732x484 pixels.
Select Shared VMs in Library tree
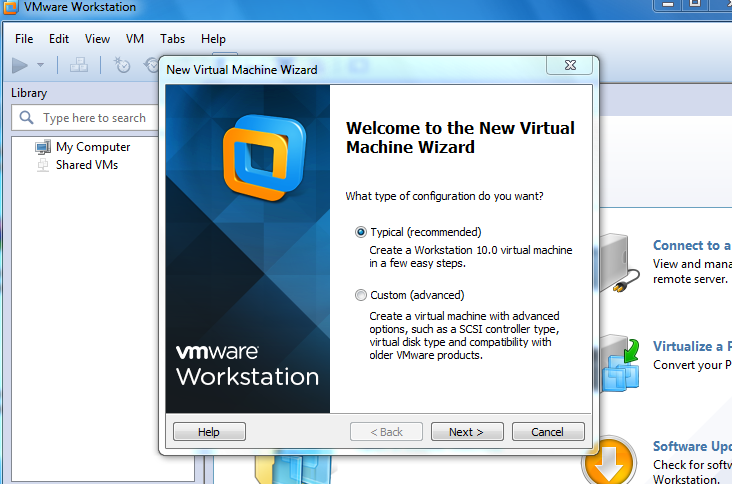tap(87, 165)
